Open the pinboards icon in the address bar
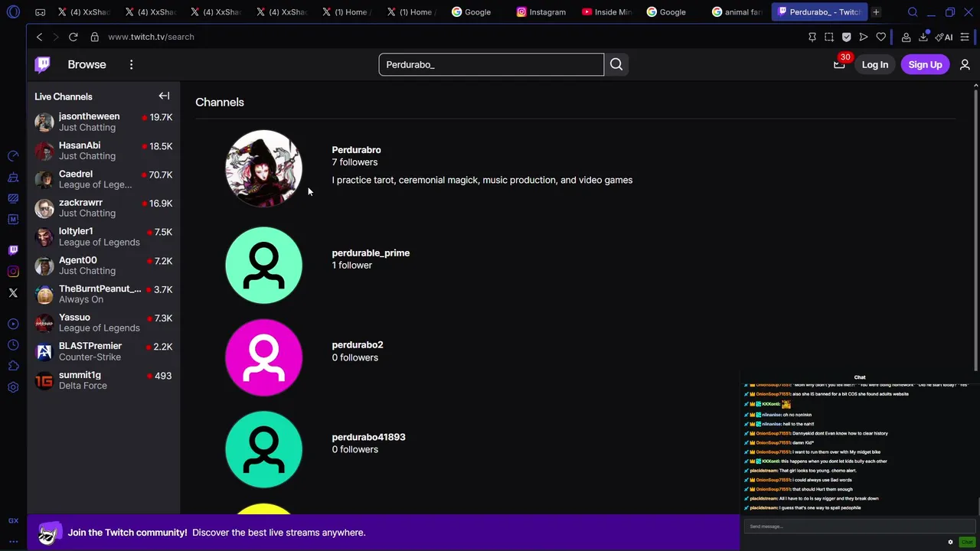Image resolution: width=980 pixels, height=551 pixels. coord(812,37)
